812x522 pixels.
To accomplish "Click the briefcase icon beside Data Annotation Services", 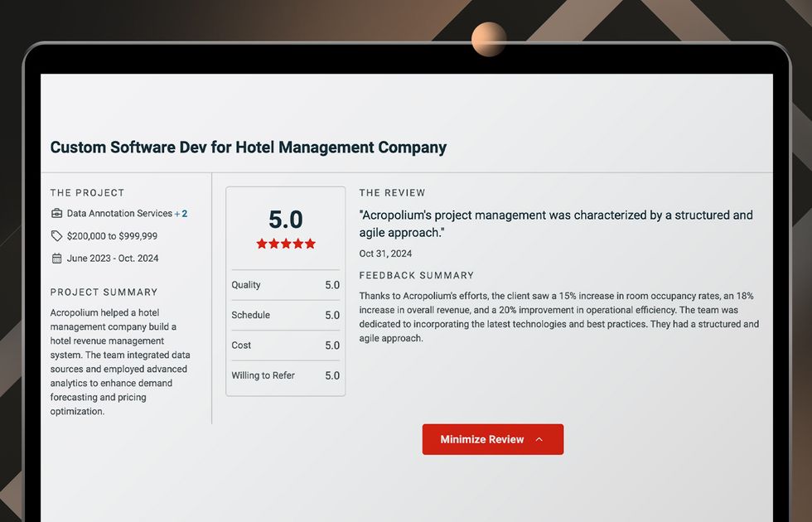I will coord(56,214).
